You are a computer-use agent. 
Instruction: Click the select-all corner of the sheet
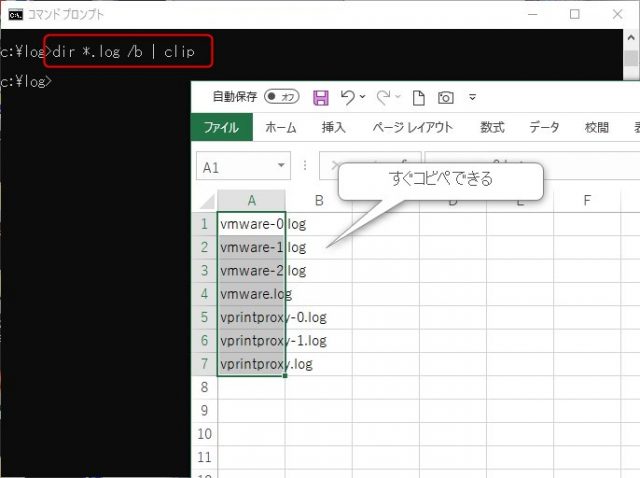coord(204,200)
